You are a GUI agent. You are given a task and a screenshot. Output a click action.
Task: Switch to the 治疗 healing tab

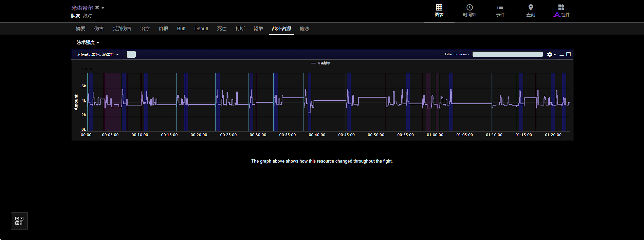[145, 29]
